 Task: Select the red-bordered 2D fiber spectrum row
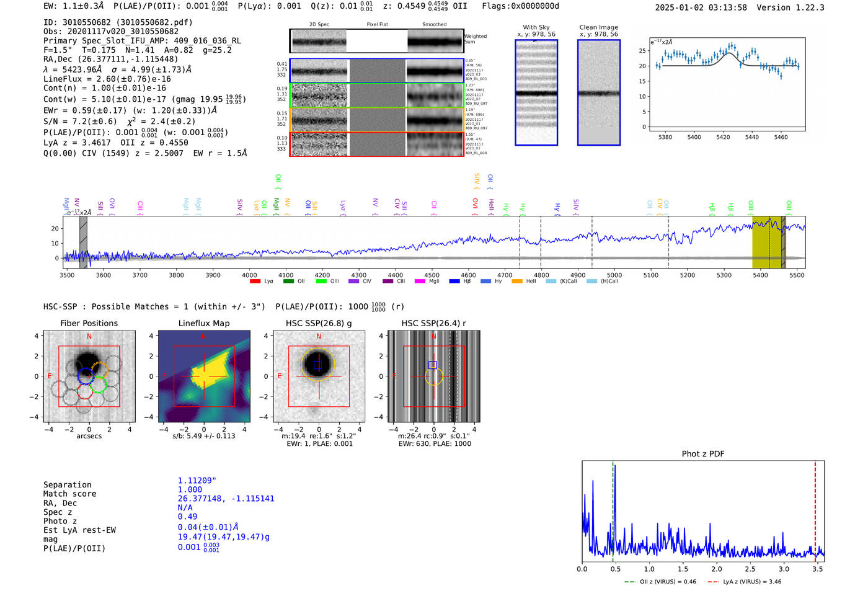click(377, 144)
